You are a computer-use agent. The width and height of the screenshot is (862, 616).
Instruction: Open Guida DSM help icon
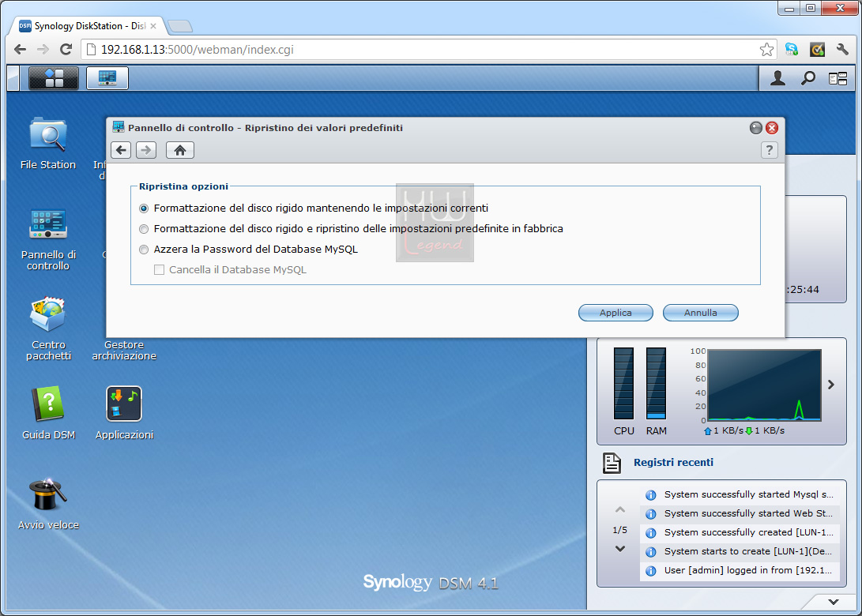[x=48, y=413]
